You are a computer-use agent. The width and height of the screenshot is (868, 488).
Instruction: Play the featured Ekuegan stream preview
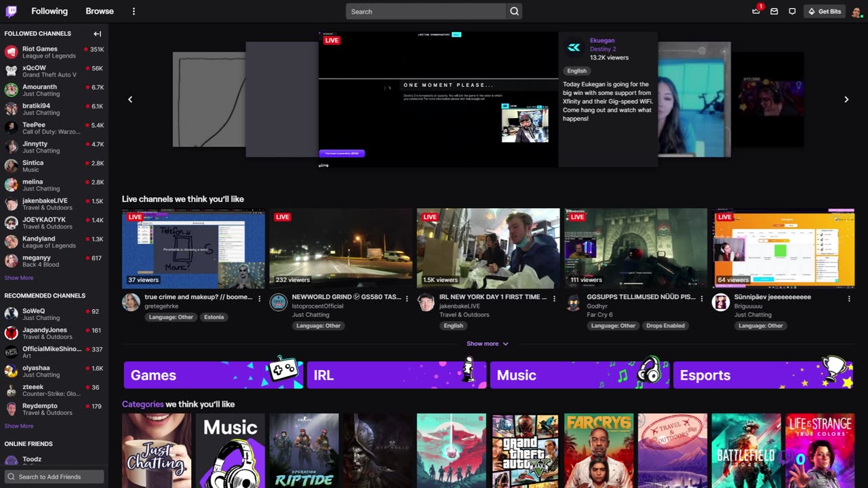point(438,100)
